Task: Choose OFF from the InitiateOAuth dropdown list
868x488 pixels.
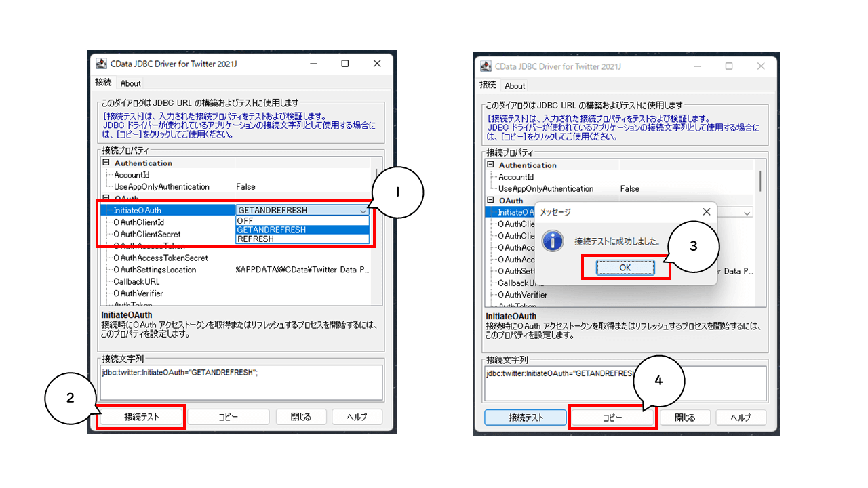Action: coord(302,220)
